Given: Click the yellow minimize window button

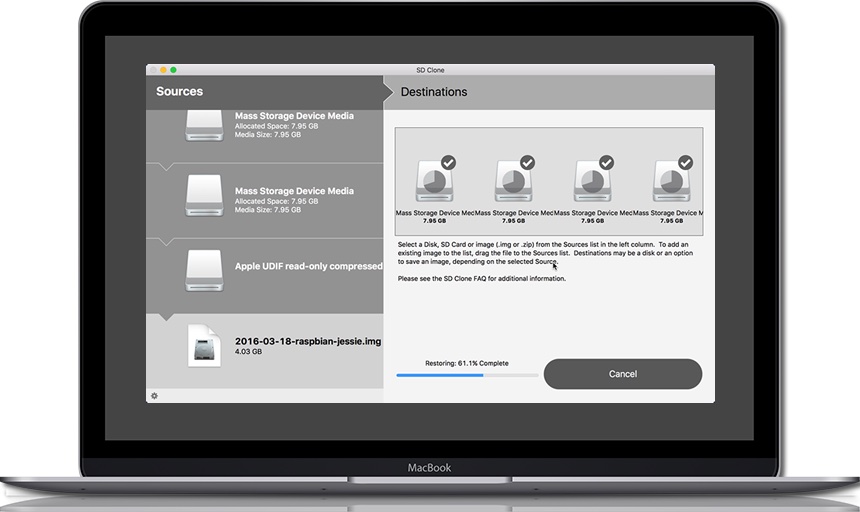Looking at the screenshot, I should (x=163, y=70).
